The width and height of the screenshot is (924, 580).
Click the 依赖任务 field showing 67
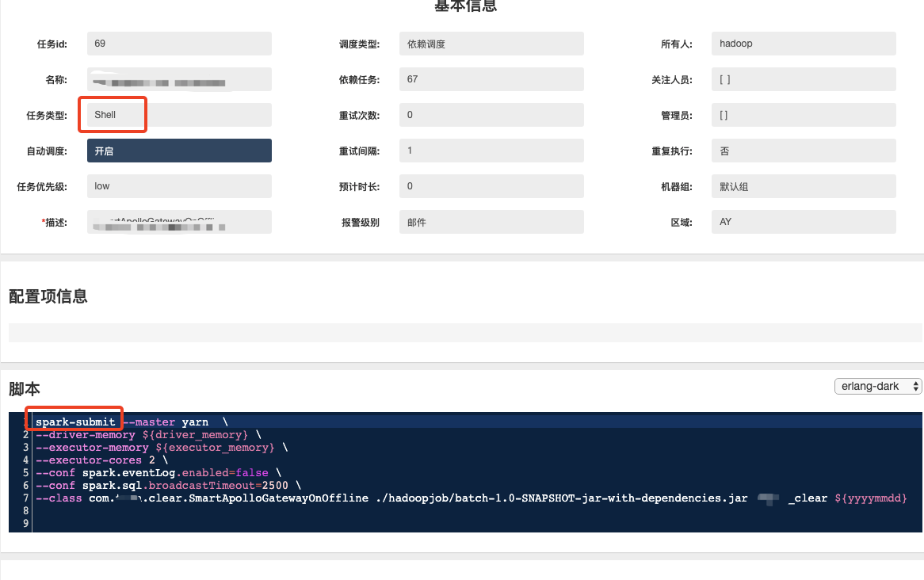point(491,79)
